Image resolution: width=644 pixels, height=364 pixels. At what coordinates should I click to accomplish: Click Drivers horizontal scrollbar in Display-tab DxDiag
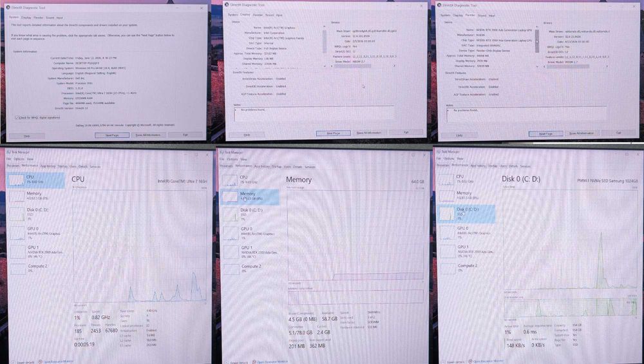click(x=363, y=66)
